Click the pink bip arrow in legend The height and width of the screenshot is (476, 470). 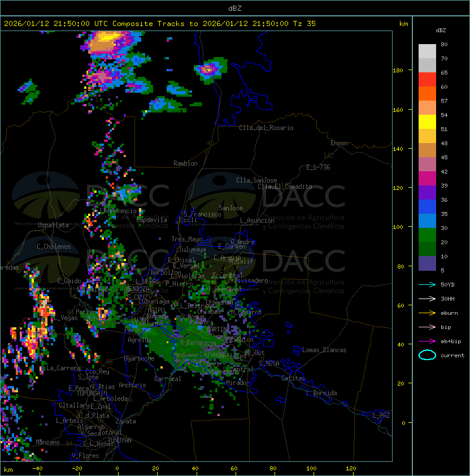[427, 327]
